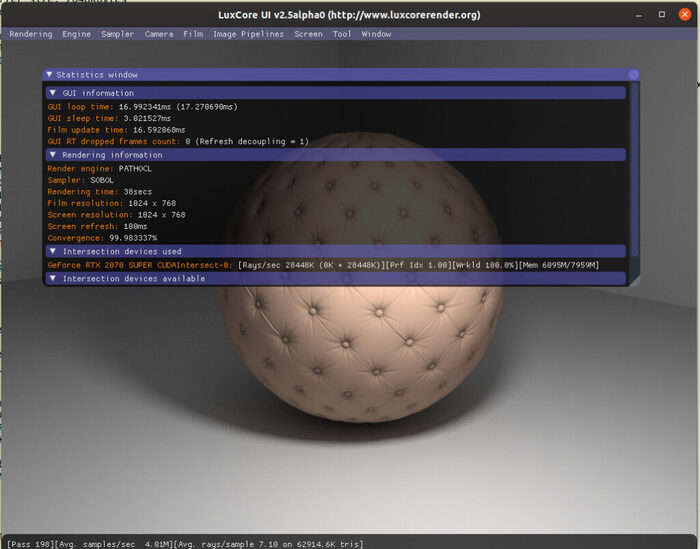Open the Engine menu
The image size is (700, 549).
point(76,34)
